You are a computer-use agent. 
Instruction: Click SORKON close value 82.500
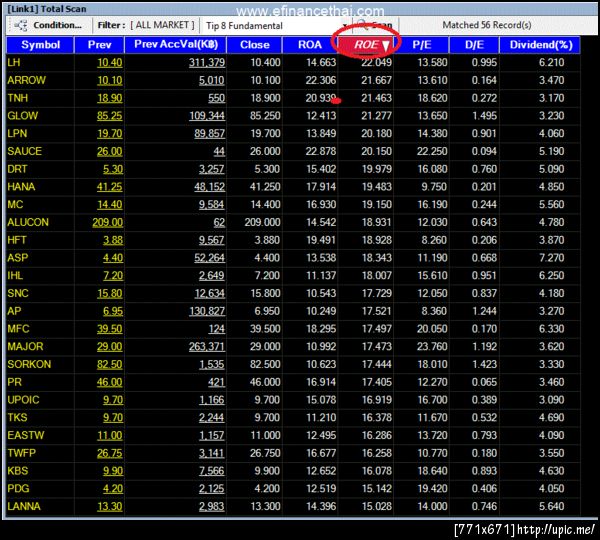(265, 364)
